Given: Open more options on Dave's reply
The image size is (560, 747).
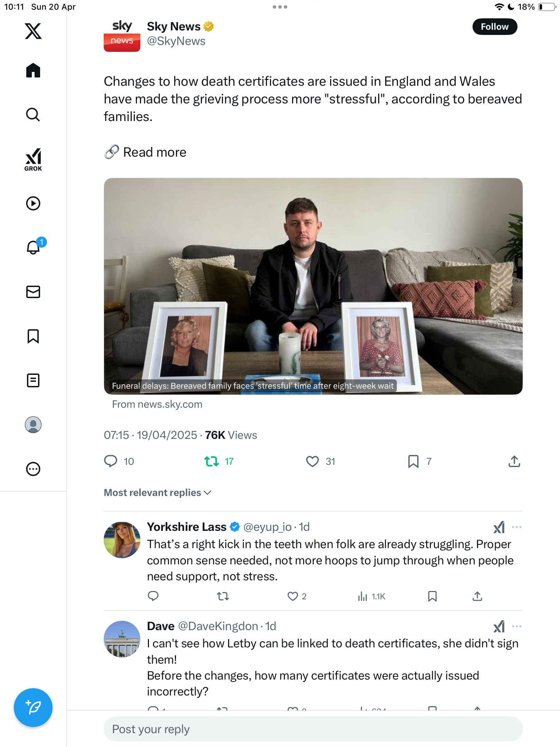Looking at the screenshot, I should [x=516, y=626].
